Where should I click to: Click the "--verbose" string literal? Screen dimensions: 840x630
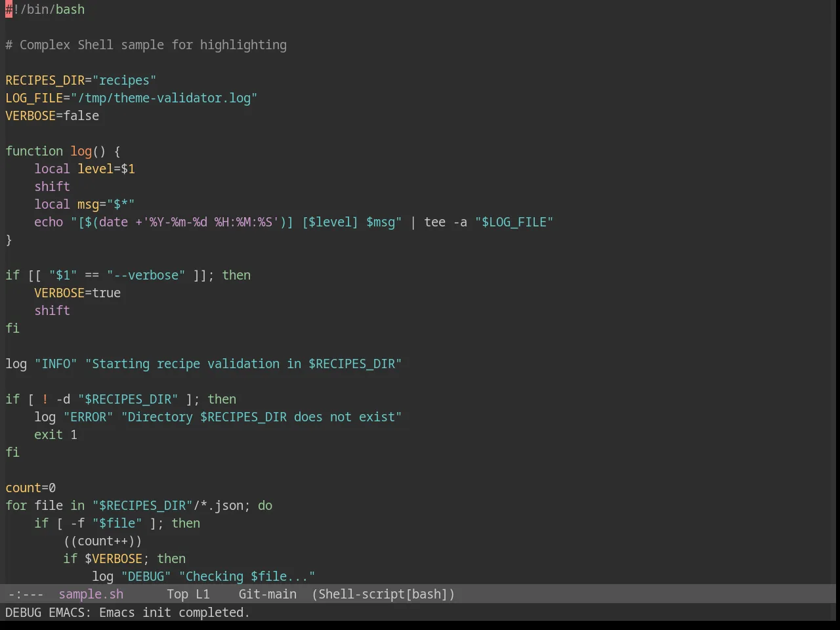(146, 275)
